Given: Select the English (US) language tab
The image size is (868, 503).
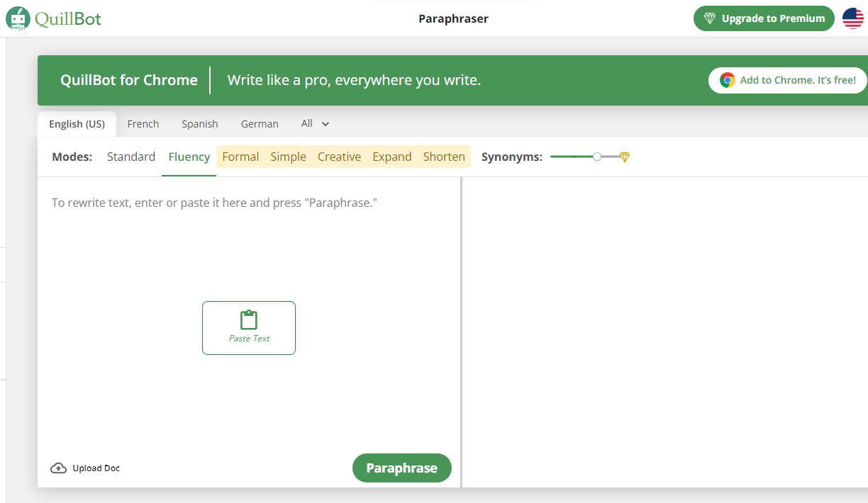Looking at the screenshot, I should coord(77,124).
